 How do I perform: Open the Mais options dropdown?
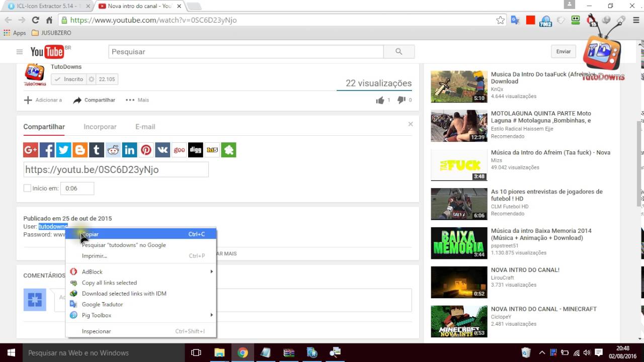[137, 100]
